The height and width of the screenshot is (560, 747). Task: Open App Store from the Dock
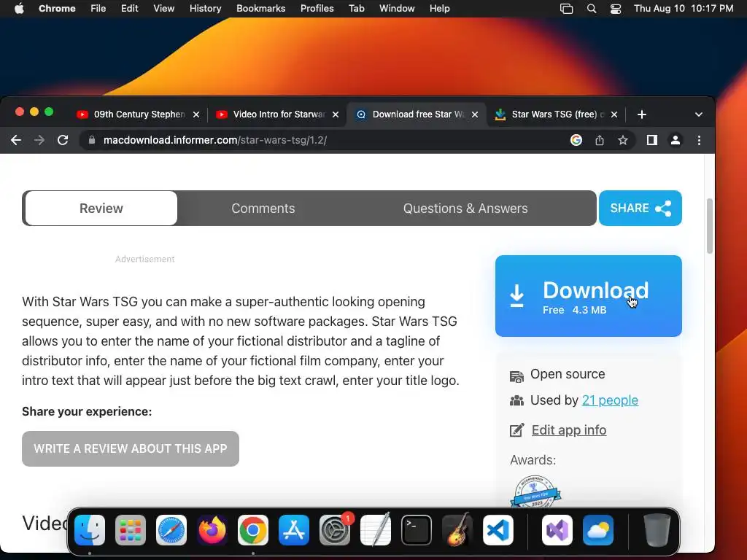294,530
